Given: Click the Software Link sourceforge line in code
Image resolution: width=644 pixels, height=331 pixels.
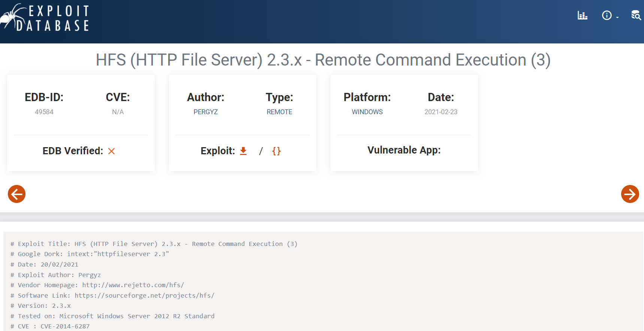Looking at the screenshot, I should 112,295.
